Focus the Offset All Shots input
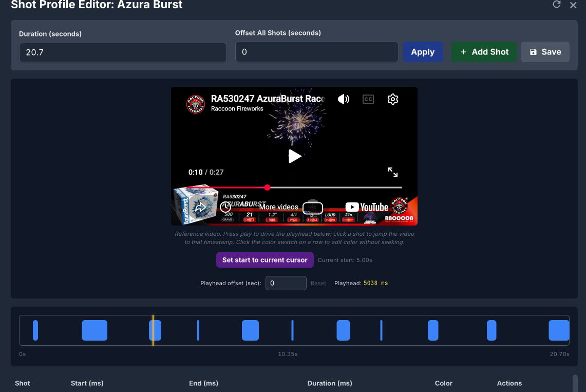The image size is (586, 392). [316, 52]
